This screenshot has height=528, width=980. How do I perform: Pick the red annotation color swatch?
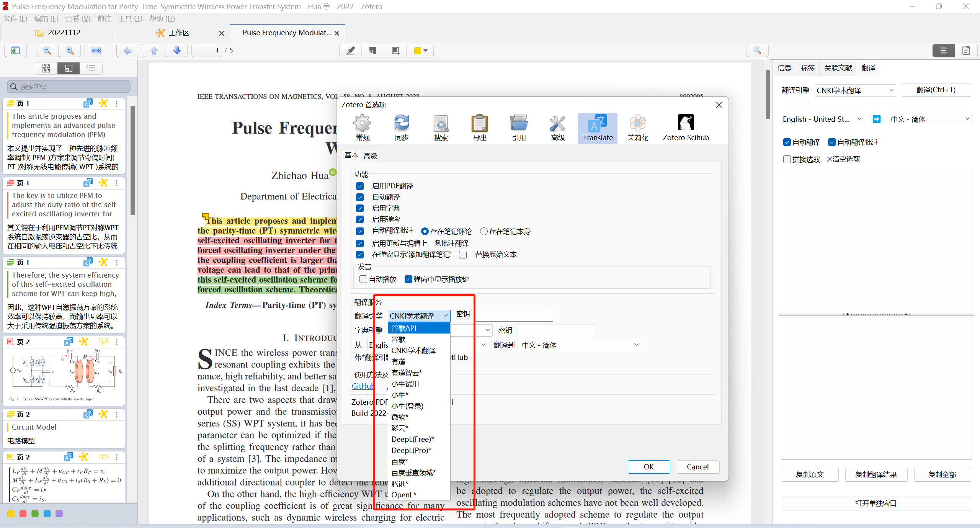point(23,514)
